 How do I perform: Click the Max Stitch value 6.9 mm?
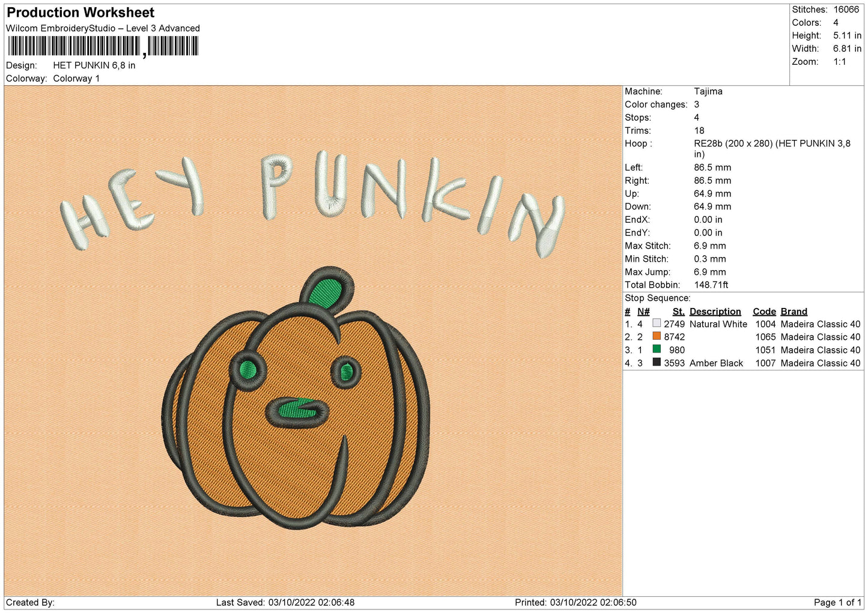710,246
